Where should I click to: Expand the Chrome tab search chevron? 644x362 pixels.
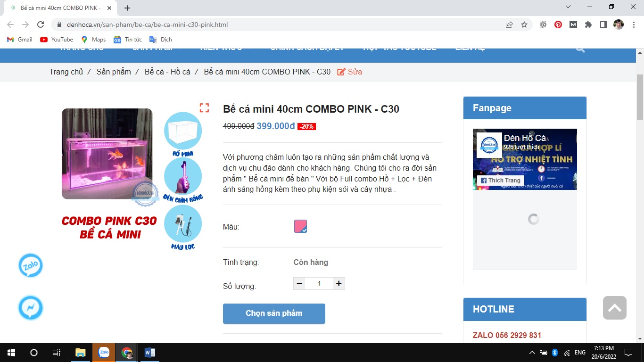point(568,7)
